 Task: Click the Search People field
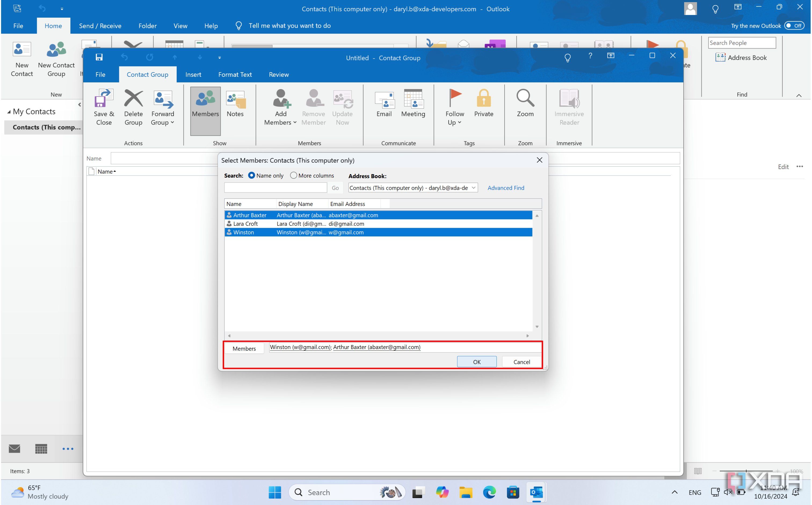[742, 43]
